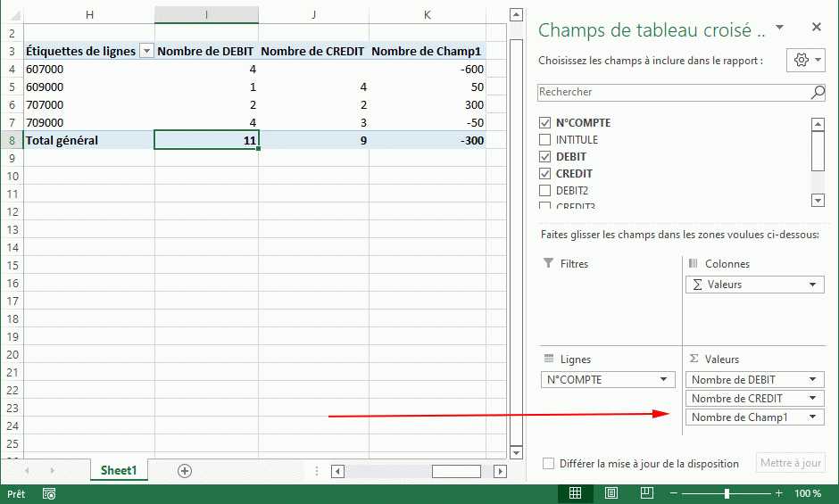Viewport: 839px width, 504px height.
Task: Zoom out with the minus button
Action: click(x=674, y=493)
